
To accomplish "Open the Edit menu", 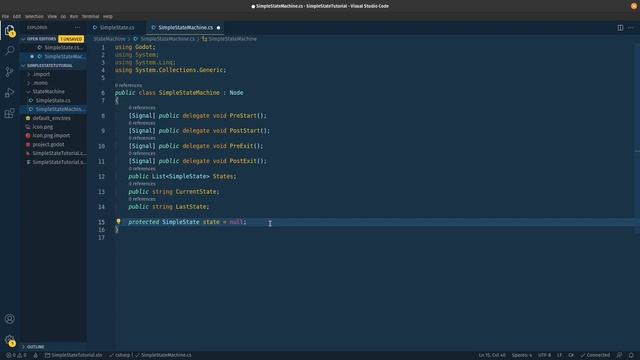I will pyautogui.click(x=17, y=16).
